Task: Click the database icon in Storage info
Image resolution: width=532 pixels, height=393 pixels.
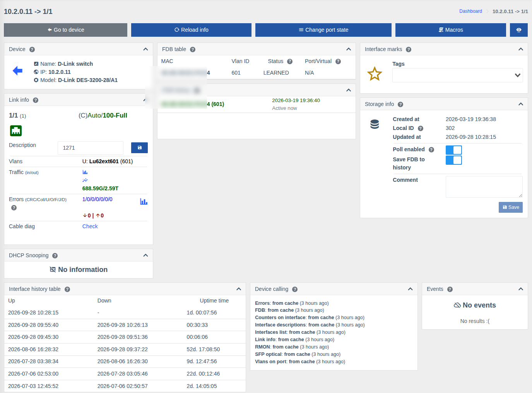Action: pos(375,124)
